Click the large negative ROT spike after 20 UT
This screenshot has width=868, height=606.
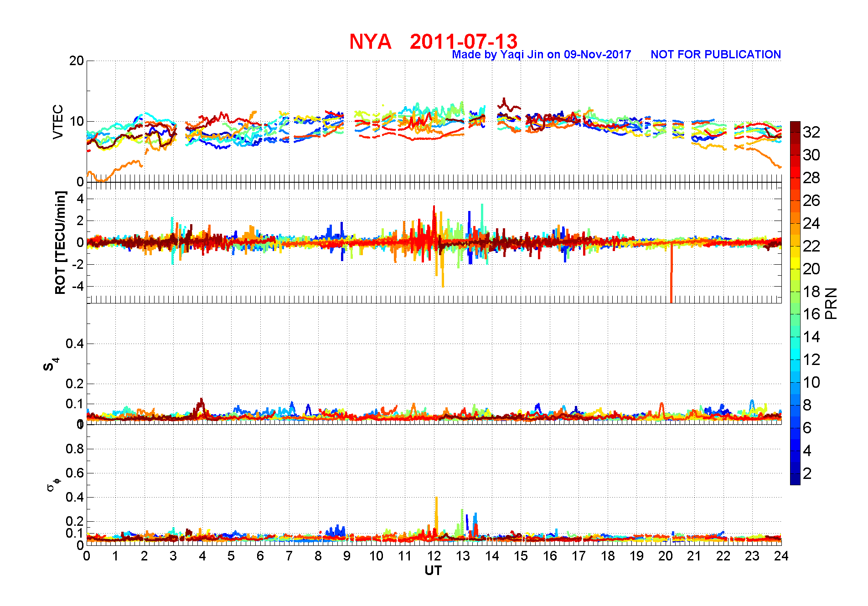[x=671, y=273]
